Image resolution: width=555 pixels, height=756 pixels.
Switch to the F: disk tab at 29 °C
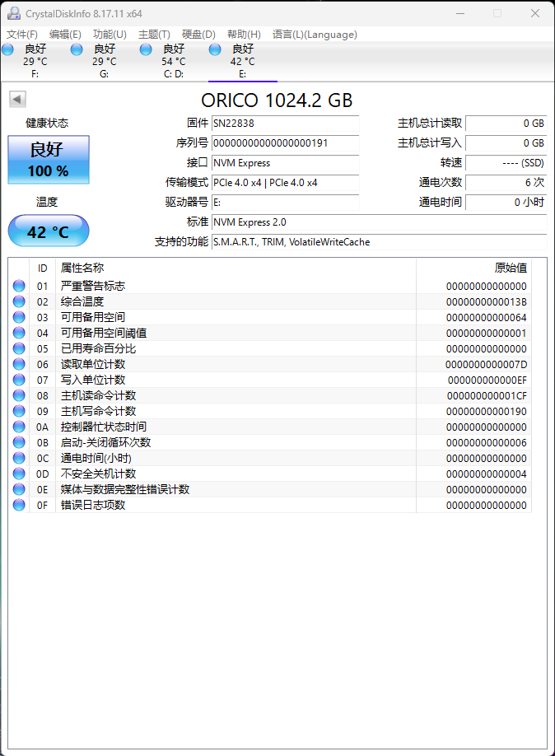pos(35,61)
